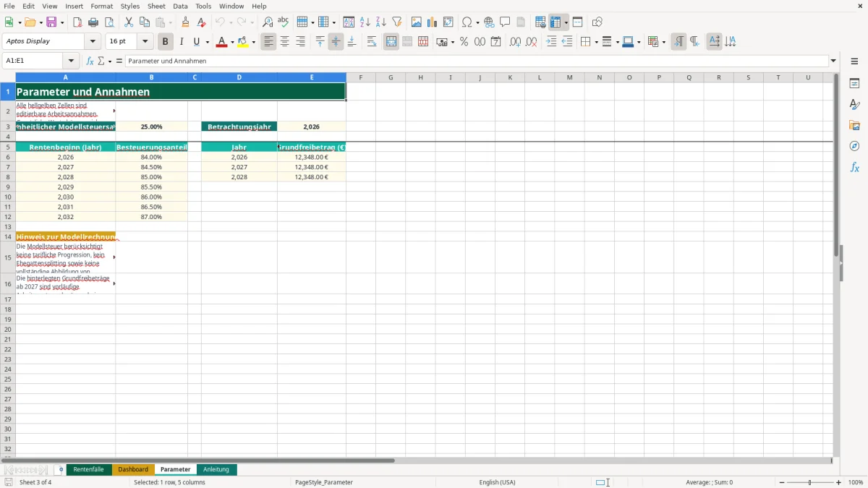Run the Spelling check icon
868x488 pixels.
coord(284,22)
